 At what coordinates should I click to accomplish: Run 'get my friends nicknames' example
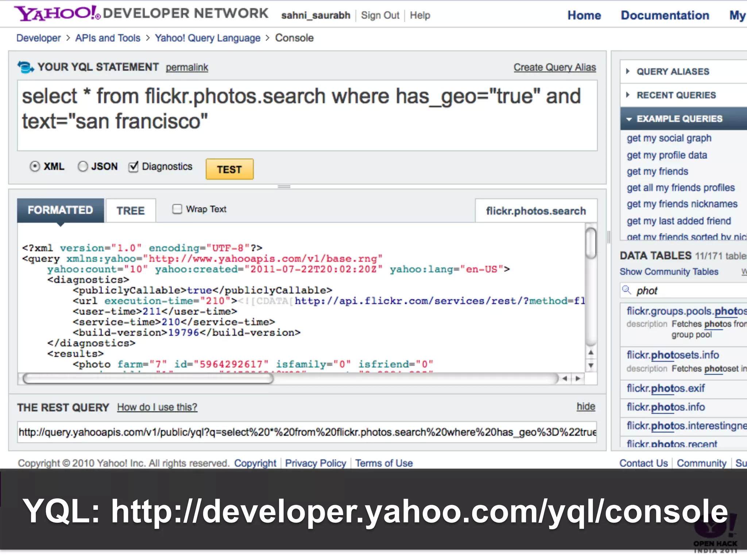682,204
